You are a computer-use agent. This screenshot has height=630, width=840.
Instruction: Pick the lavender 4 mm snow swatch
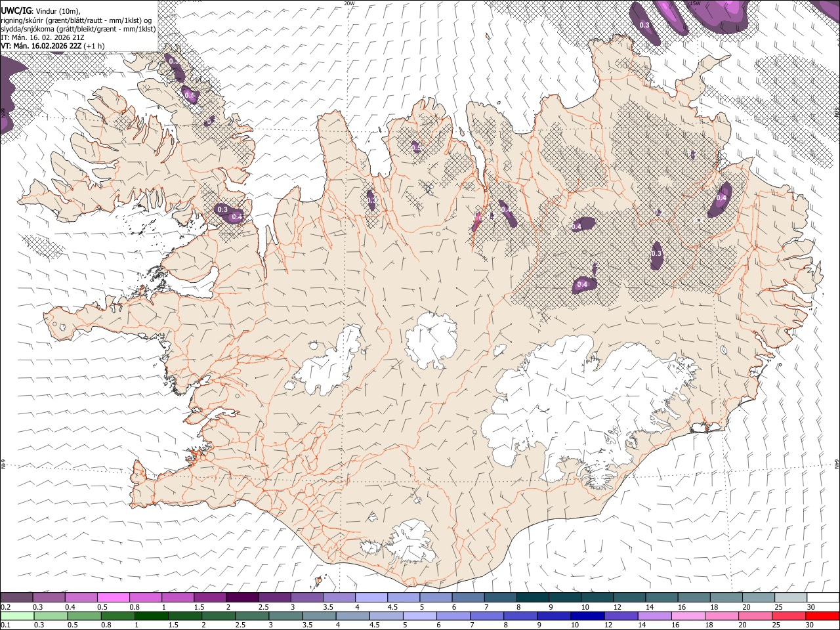click(x=371, y=597)
